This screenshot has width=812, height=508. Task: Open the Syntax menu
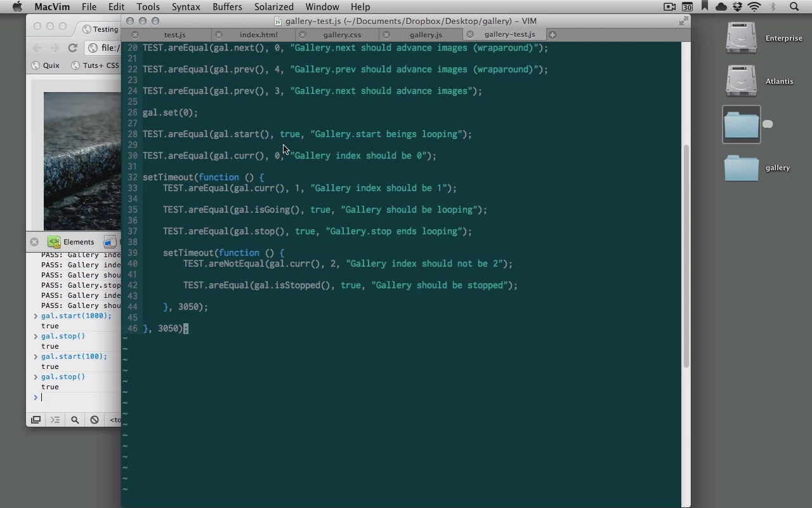coord(186,7)
